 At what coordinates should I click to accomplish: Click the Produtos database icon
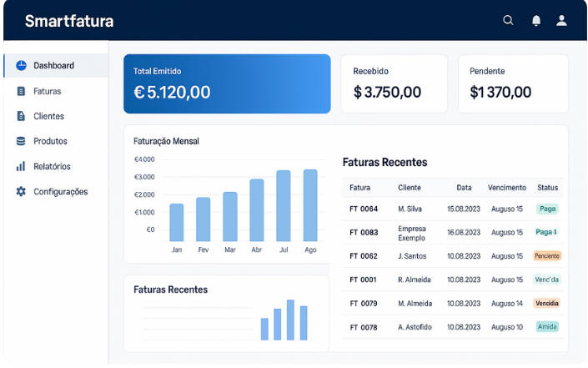click(x=21, y=141)
